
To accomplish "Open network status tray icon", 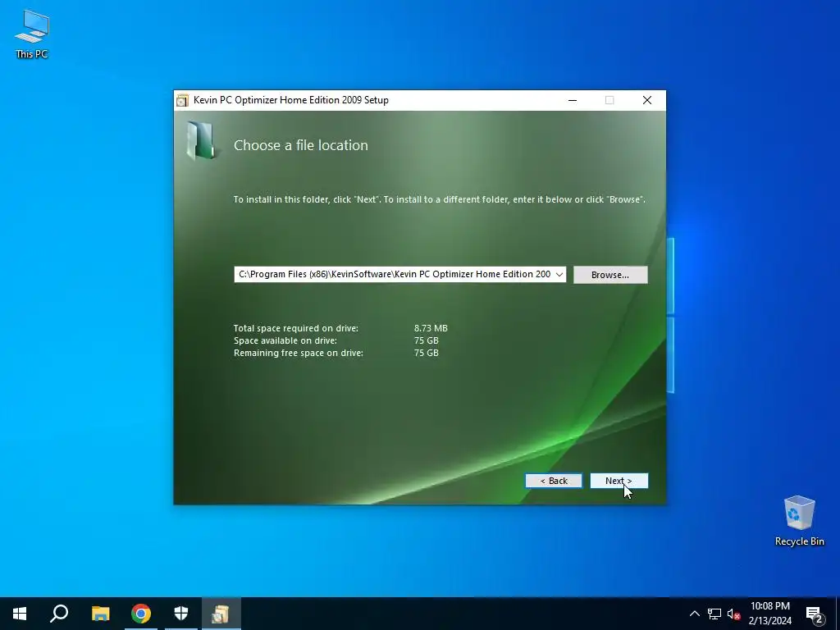I will coord(714,614).
